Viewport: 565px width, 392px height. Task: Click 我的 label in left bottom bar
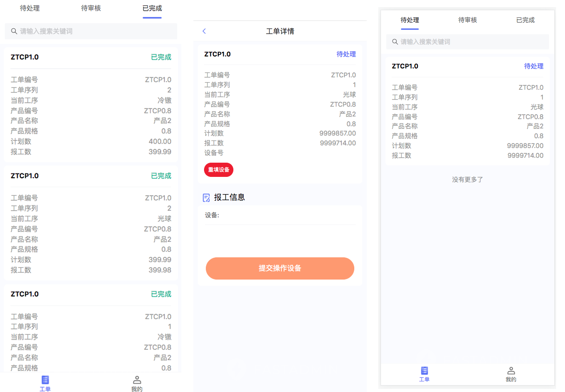(x=137, y=389)
